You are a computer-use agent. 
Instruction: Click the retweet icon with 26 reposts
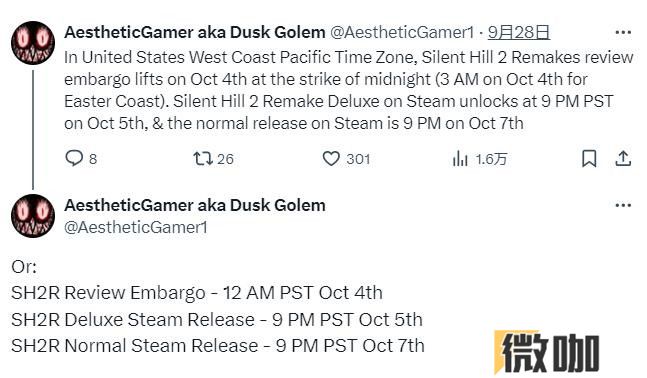pos(203,158)
